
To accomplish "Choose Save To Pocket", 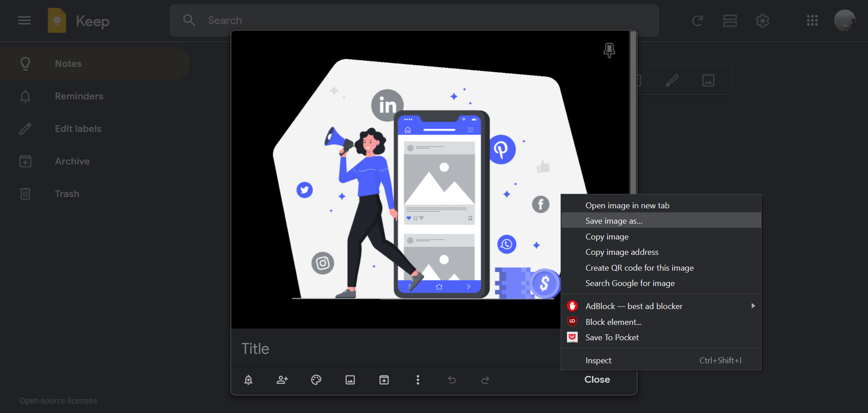I will [661, 338].
